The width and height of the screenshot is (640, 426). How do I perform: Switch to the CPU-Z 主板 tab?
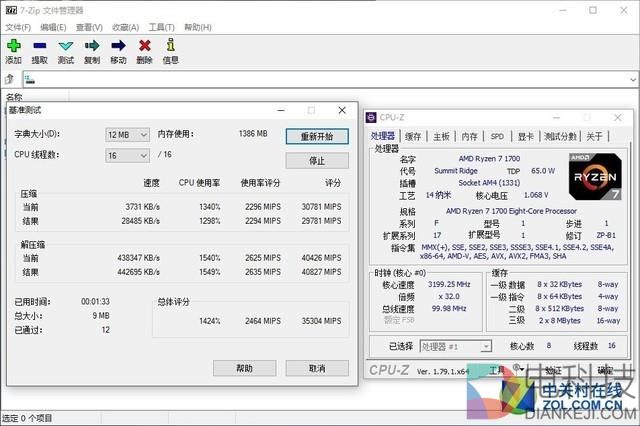[x=441, y=137]
